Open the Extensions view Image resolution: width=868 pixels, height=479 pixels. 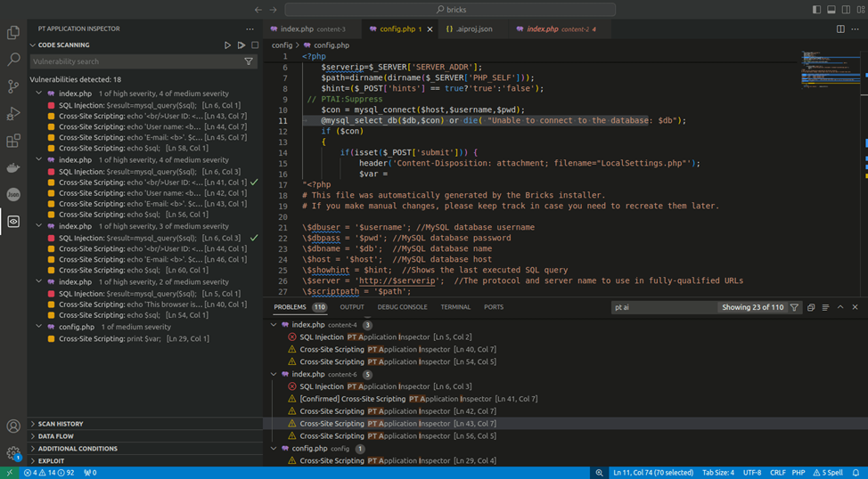(x=13, y=141)
